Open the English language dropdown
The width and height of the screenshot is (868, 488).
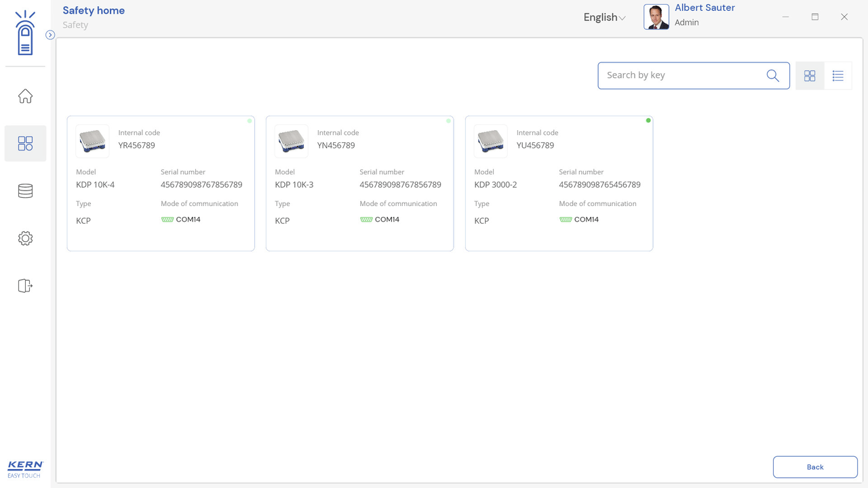coord(604,18)
